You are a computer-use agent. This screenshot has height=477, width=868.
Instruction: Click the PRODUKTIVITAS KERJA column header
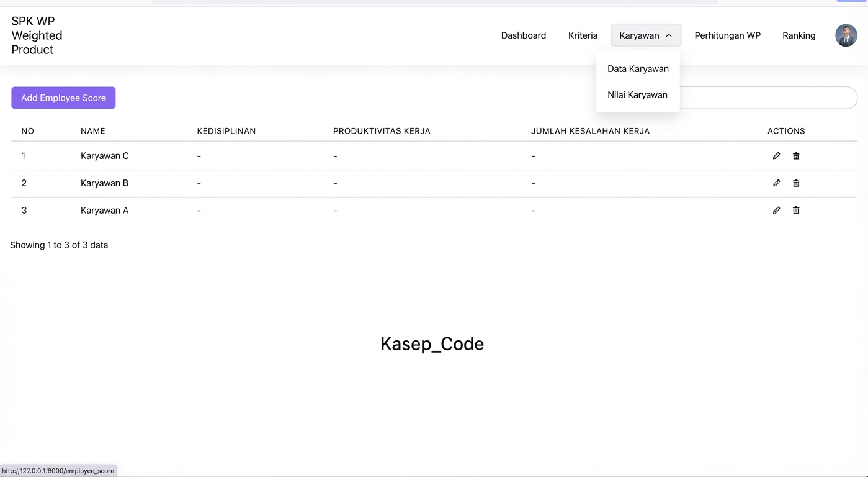coord(382,131)
